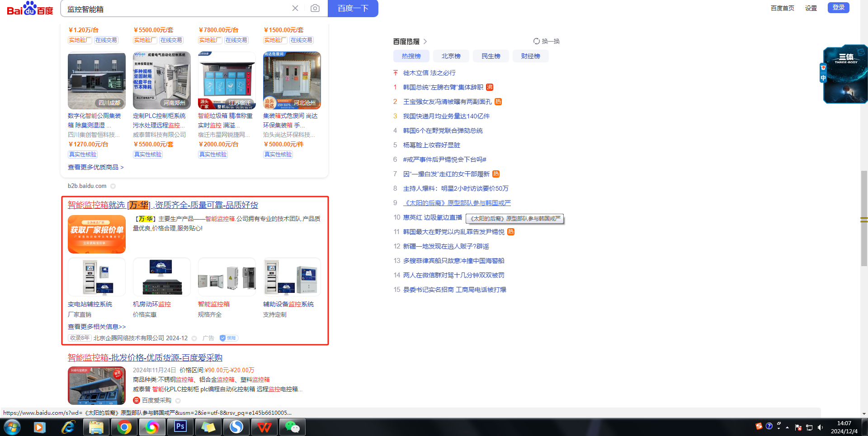This screenshot has width=868, height=436.
Task: Open the 机房动环监控 product thumbnail
Action: 162,277
